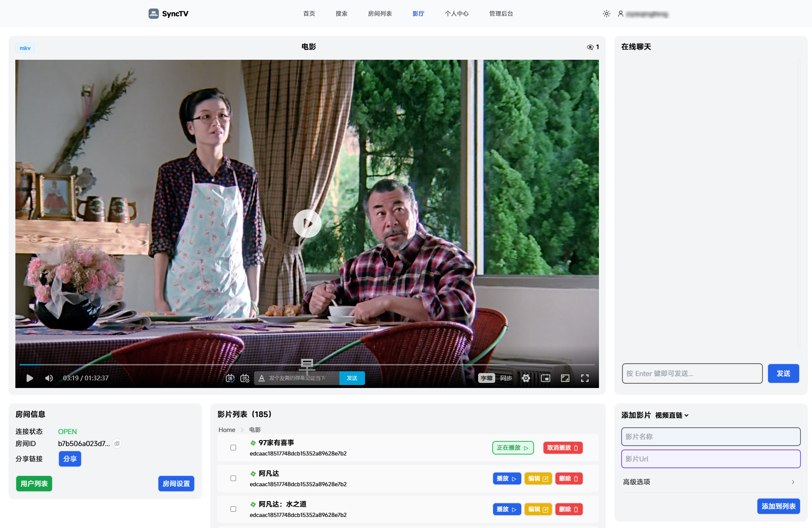Open the 用户列表 user list
Screen dimensions: 812x528
click(34, 484)
